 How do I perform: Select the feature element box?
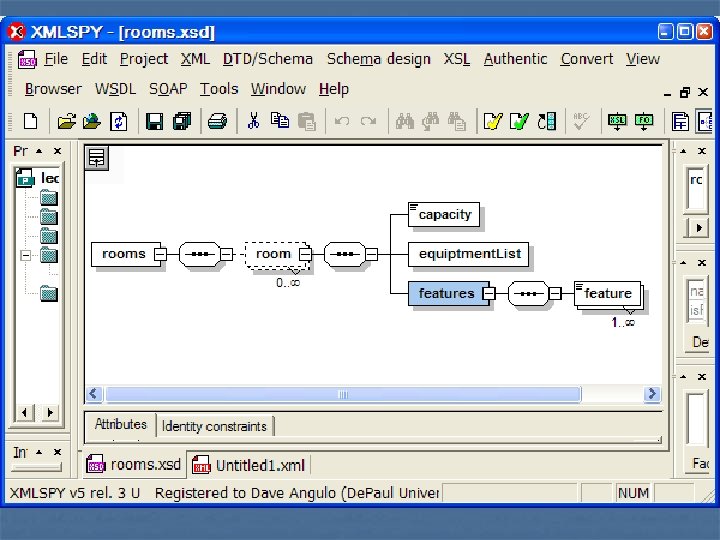pos(607,293)
